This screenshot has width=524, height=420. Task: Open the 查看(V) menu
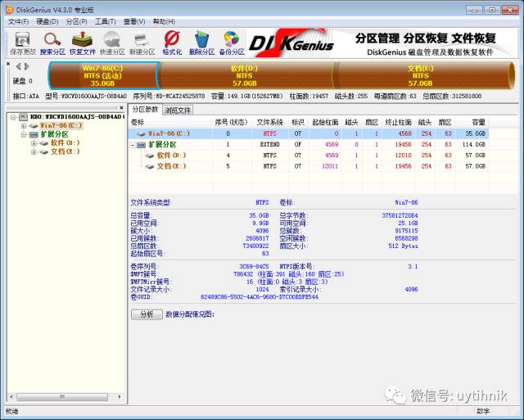[x=134, y=22]
